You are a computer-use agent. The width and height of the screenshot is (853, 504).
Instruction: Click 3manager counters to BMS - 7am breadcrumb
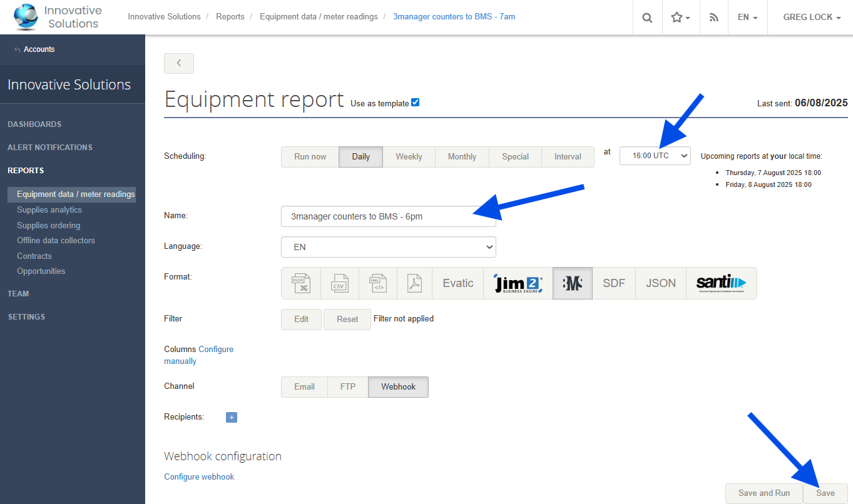(454, 17)
